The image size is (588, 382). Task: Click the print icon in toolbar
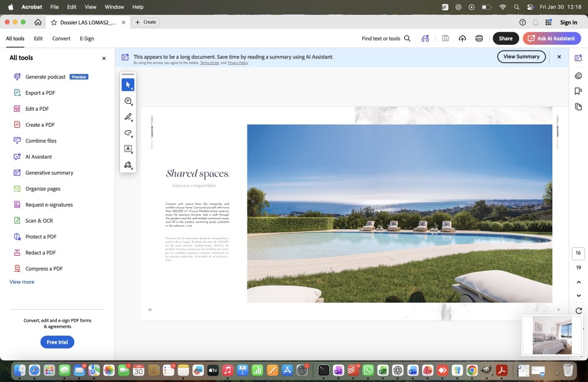479,38
